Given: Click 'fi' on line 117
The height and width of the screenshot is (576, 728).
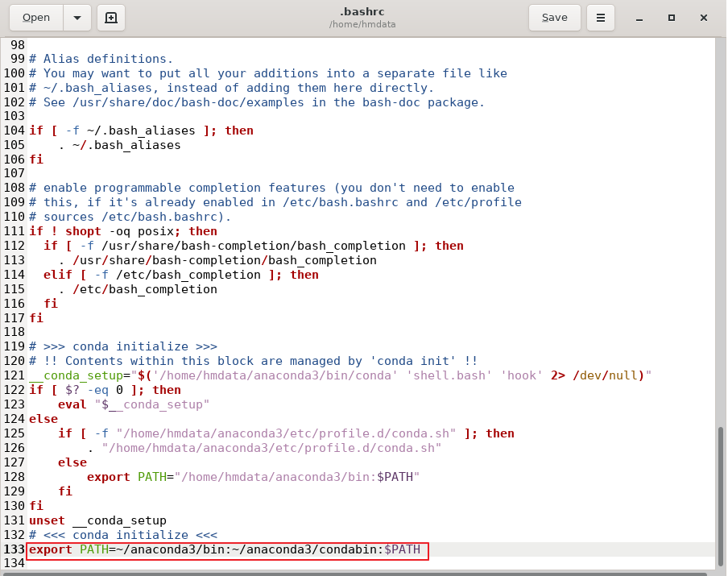Looking at the screenshot, I should tap(36, 317).
